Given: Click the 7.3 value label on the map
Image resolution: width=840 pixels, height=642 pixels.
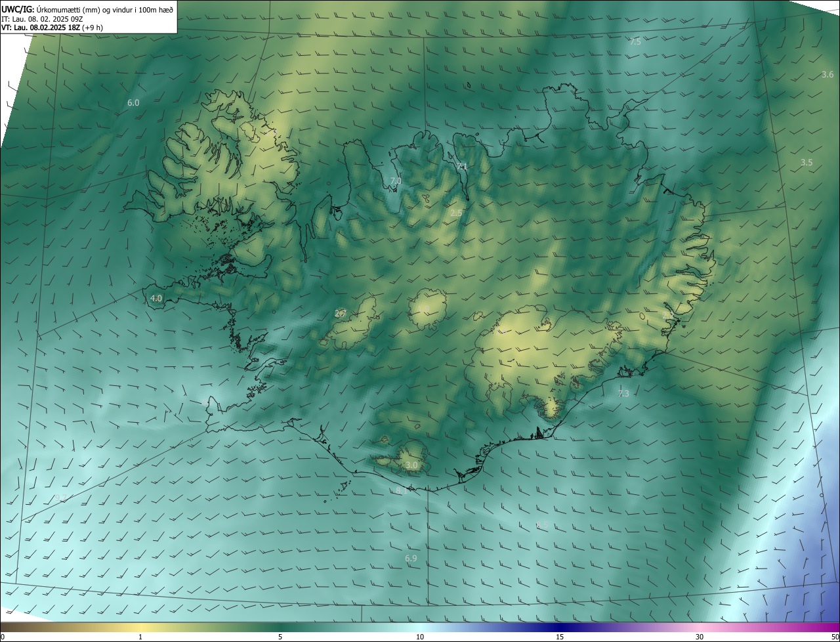Looking at the screenshot, I should point(623,394).
